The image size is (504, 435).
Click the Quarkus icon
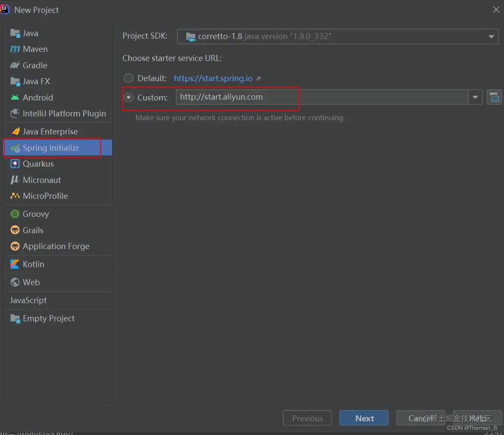click(15, 164)
